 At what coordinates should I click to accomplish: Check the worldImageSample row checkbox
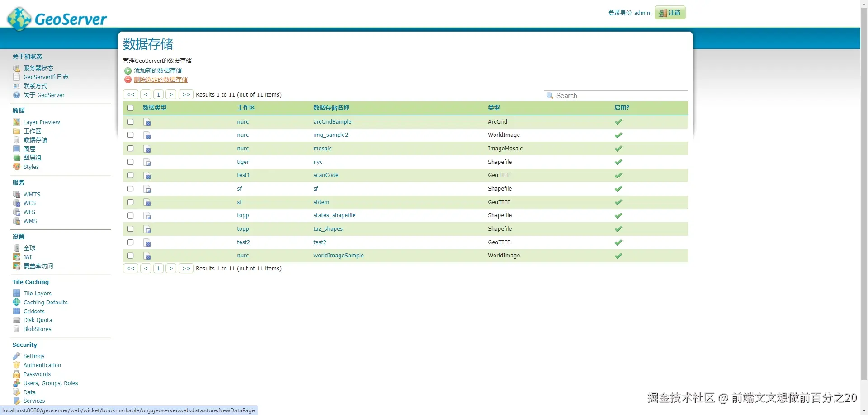point(131,256)
